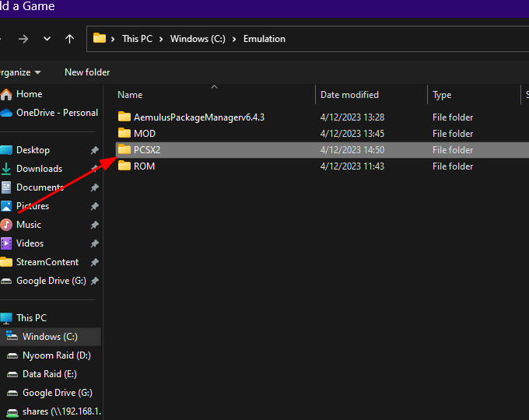
Task: Open OneDrive - Personal in sidebar
Action: 57,113
